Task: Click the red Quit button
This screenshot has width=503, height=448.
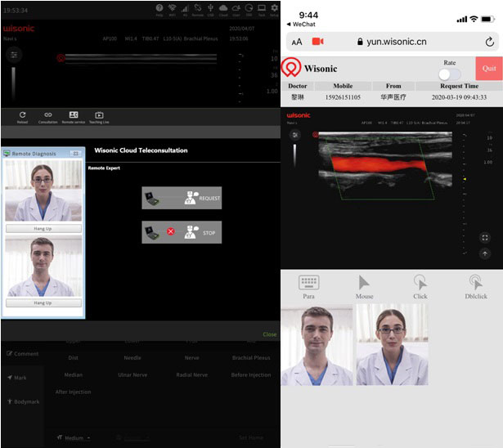Action: point(488,68)
